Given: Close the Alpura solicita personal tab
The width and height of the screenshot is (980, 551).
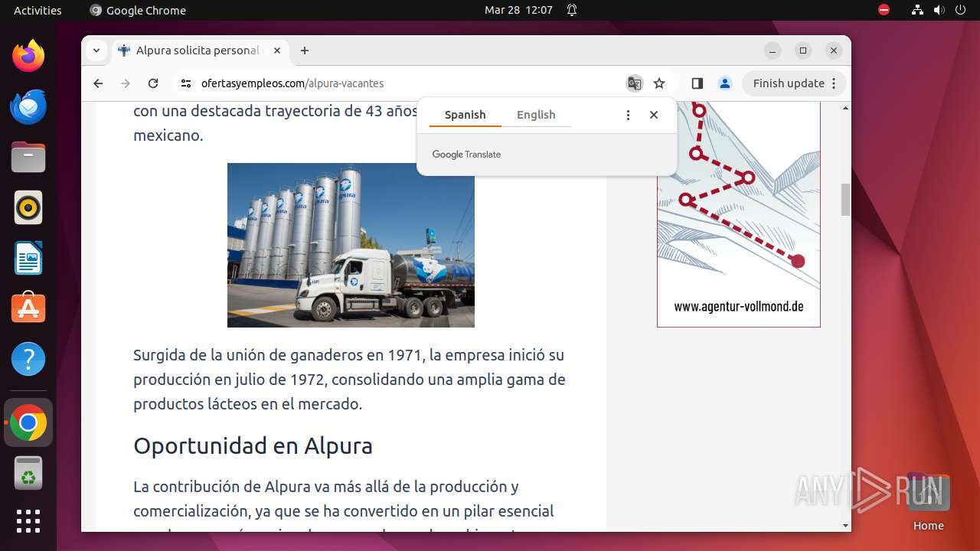Looking at the screenshot, I should (x=277, y=51).
